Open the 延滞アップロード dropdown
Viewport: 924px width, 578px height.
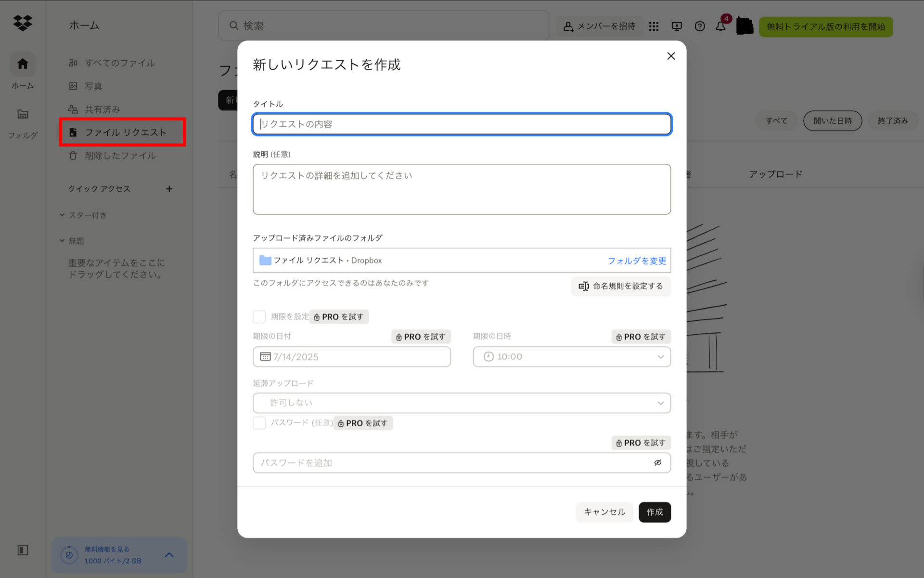(x=461, y=403)
